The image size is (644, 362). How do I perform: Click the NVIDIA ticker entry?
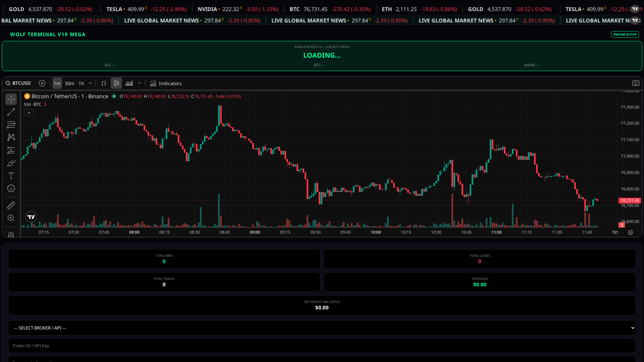pyautogui.click(x=238, y=9)
